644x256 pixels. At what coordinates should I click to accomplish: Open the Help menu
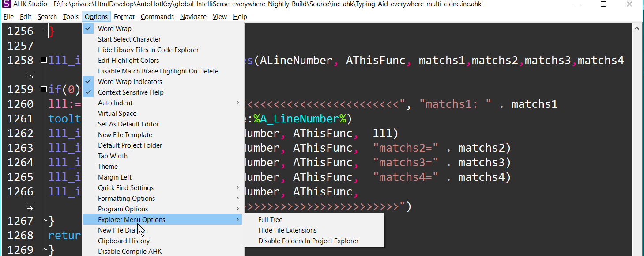tap(240, 17)
